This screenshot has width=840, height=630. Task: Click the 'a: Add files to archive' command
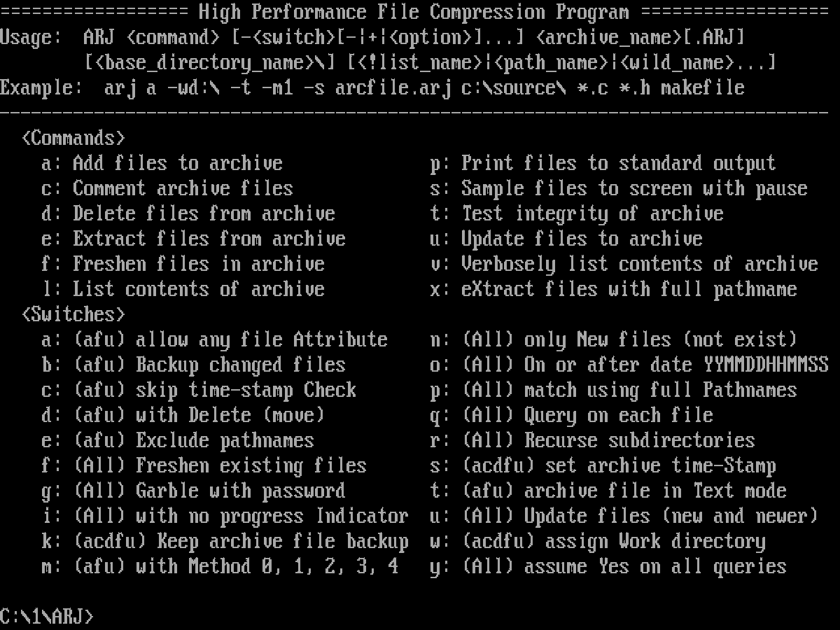tap(162, 163)
